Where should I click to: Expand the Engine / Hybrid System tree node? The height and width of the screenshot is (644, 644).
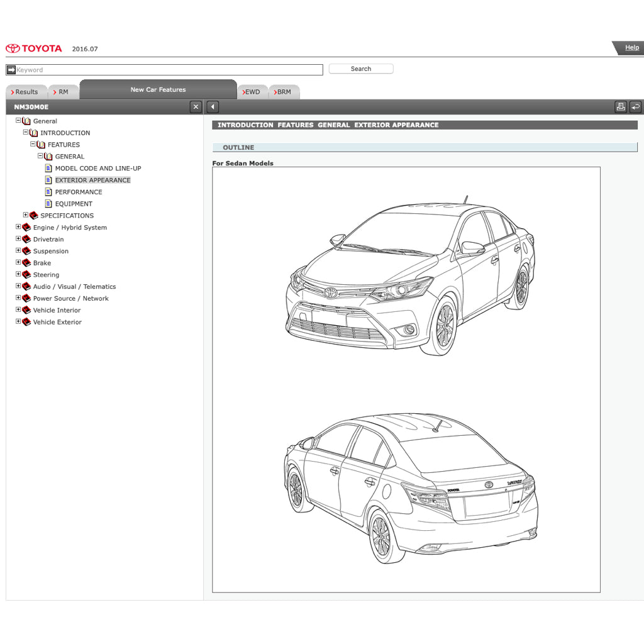coord(18,227)
